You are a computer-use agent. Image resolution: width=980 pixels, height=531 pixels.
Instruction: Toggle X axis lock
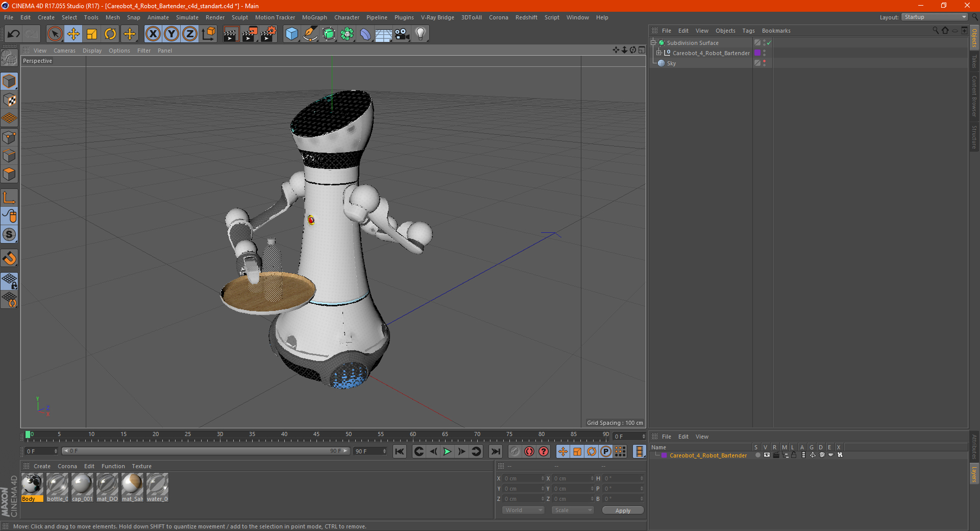153,34
